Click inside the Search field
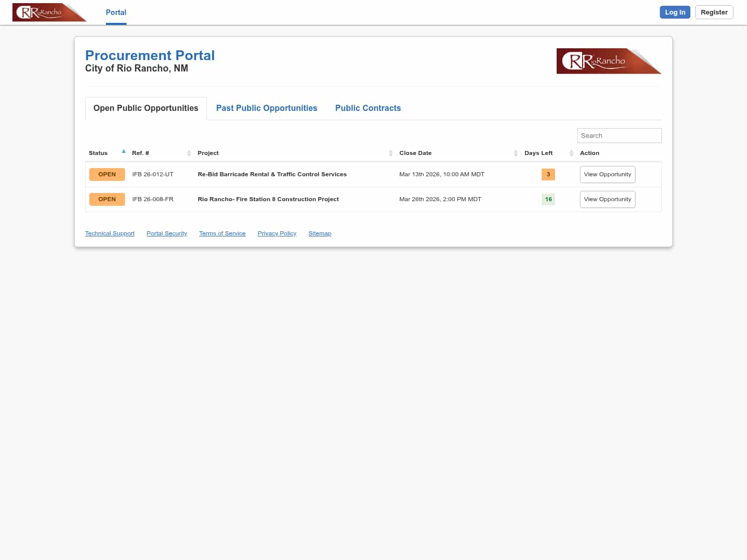The height and width of the screenshot is (560, 747). (x=619, y=135)
